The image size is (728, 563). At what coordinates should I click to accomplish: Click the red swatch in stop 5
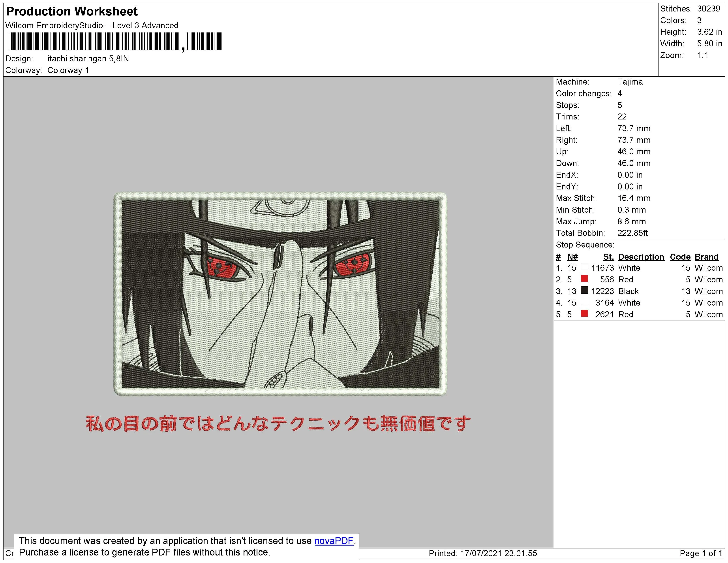click(584, 314)
